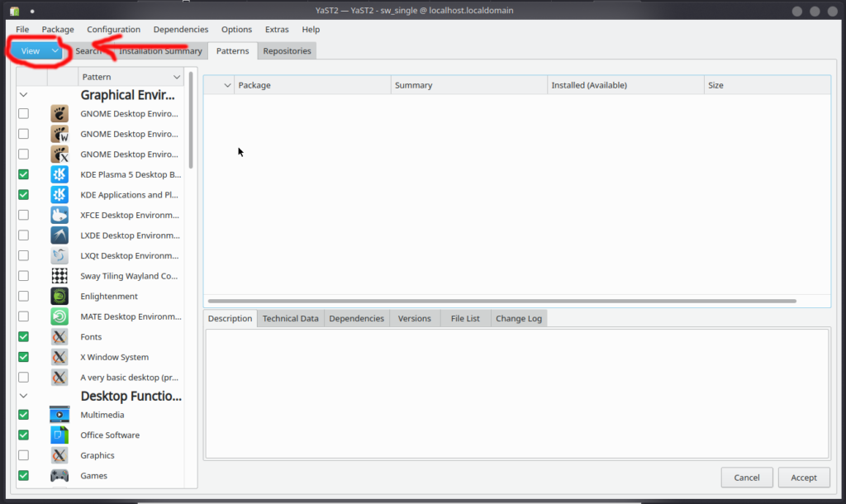The width and height of the screenshot is (846, 504).
Task: Open the File List tab
Action: pos(465,318)
